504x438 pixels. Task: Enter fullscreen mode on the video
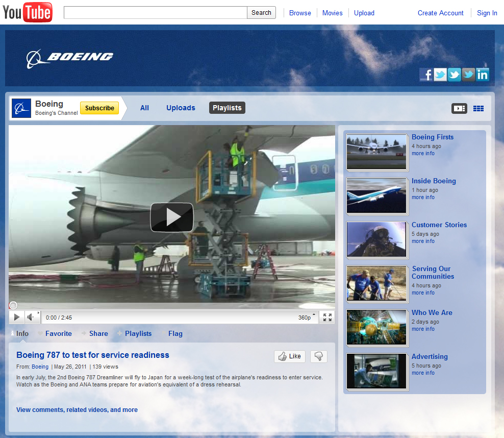[327, 318]
